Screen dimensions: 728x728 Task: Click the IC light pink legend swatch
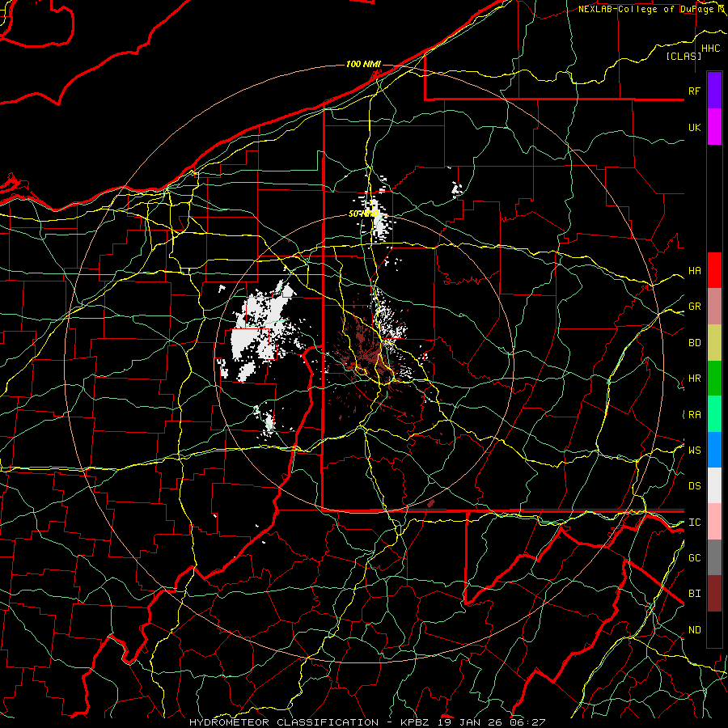714,522
